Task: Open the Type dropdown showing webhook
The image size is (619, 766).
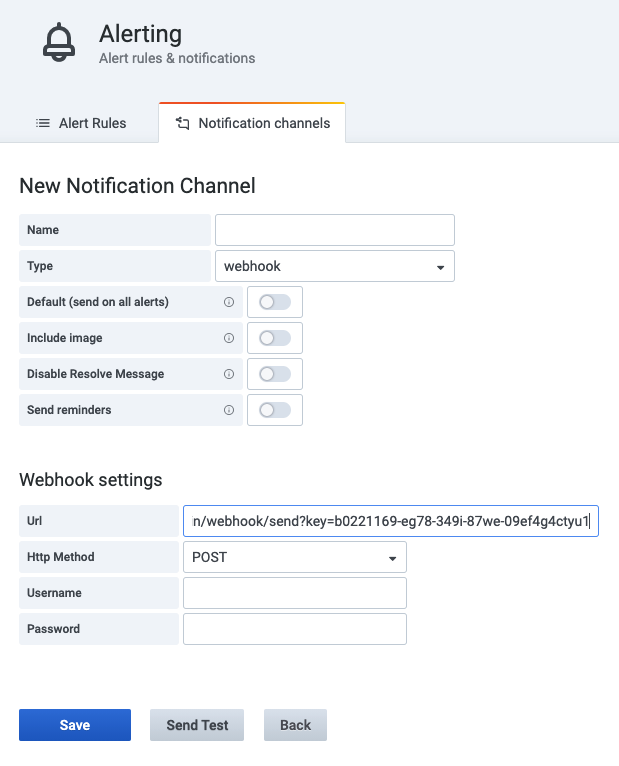Action: tap(334, 267)
